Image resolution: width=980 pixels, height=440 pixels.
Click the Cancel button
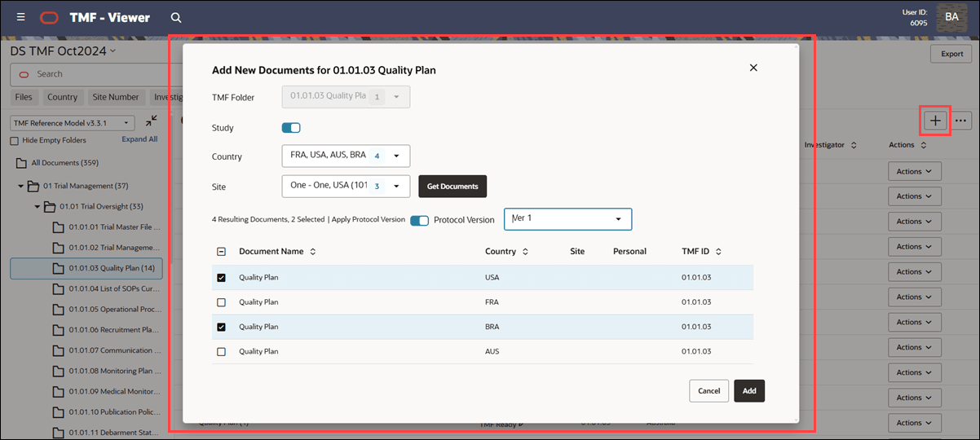point(709,390)
